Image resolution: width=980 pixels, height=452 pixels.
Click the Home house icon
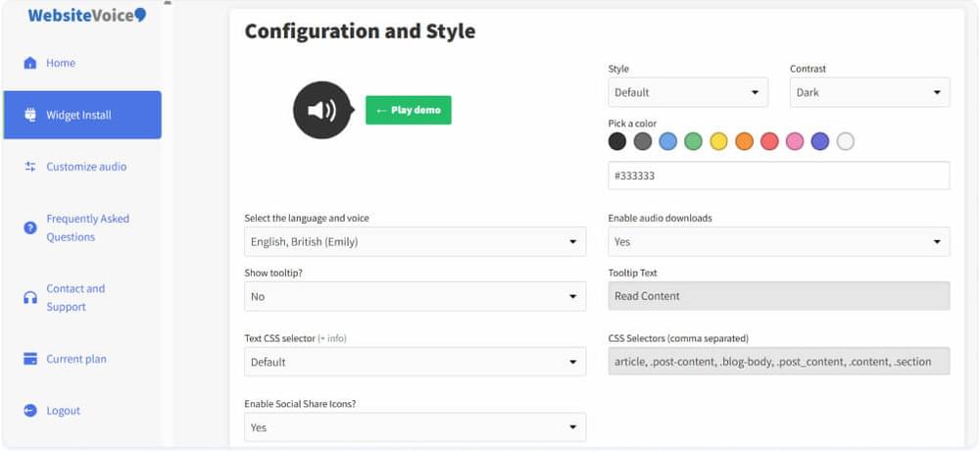pyautogui.click(x=30, y=63)
